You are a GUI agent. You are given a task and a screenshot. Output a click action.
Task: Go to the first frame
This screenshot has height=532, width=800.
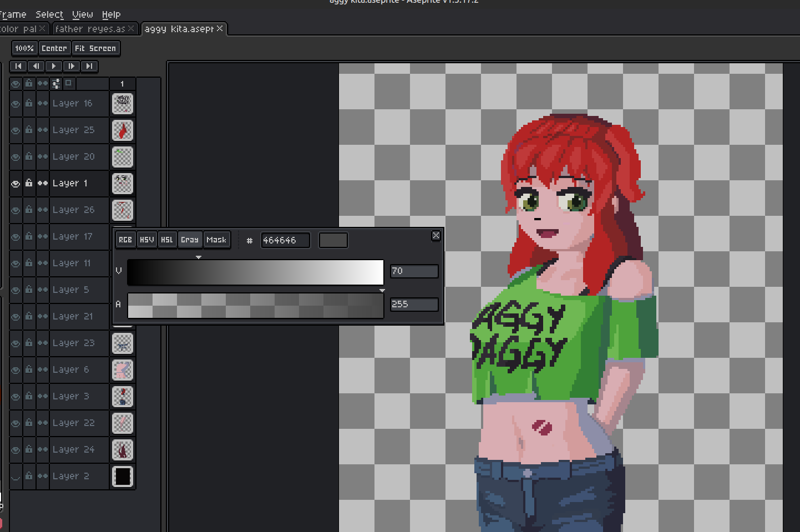click(x=18, y=66)
